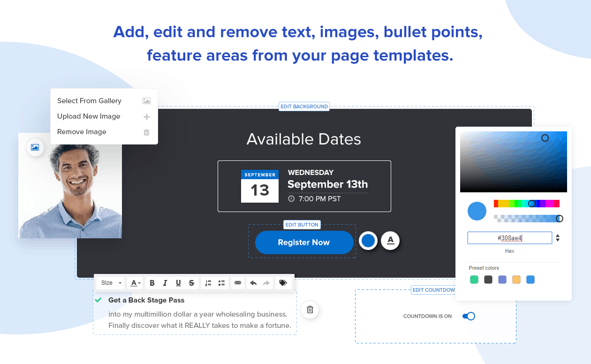Turn off the Countdown Is On switch
The height and width of the screenshot is (364, 591).
click(469, 316)
